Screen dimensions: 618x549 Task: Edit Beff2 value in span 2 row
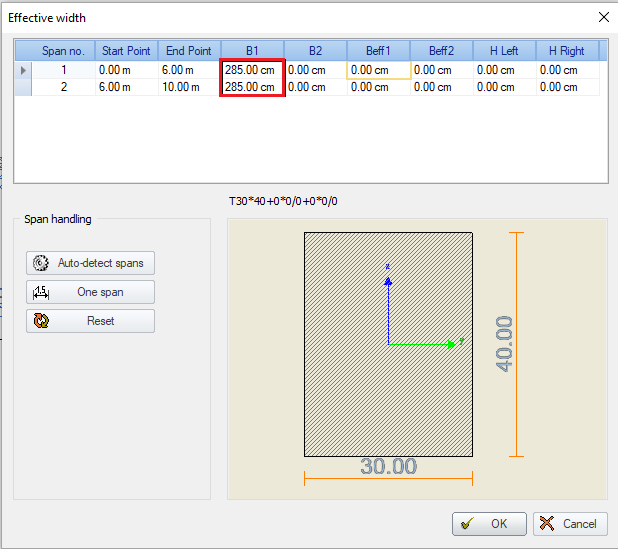(442, 87)
